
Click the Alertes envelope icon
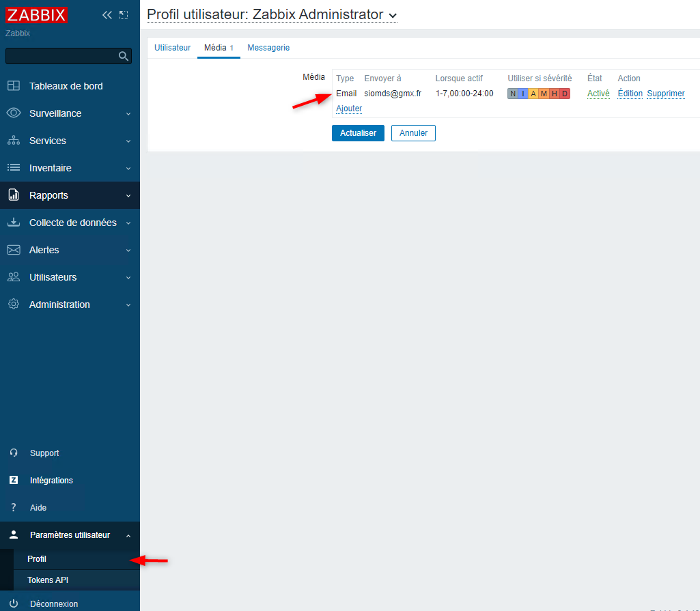[x=14, y=250]
